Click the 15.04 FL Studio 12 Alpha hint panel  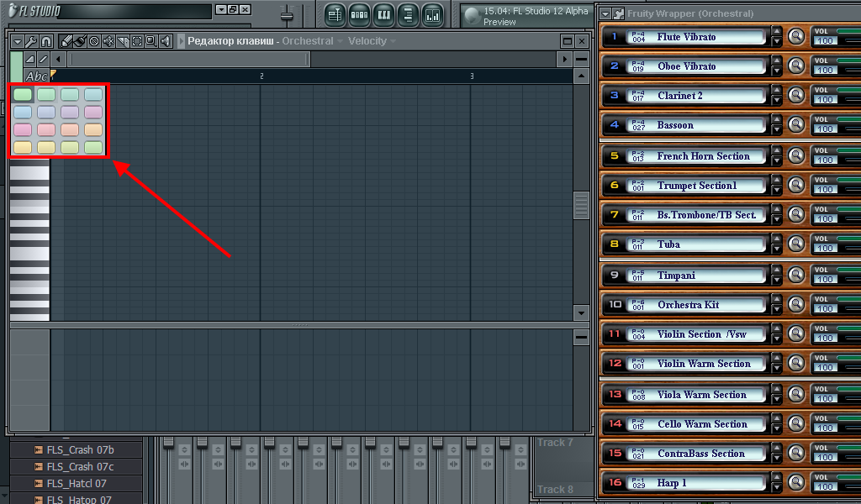pyautogui.click(x=526, y=16)
